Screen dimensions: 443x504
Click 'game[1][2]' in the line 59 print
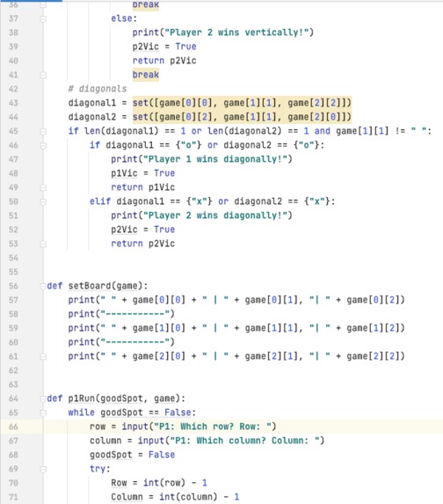click(x=373, y=328)
